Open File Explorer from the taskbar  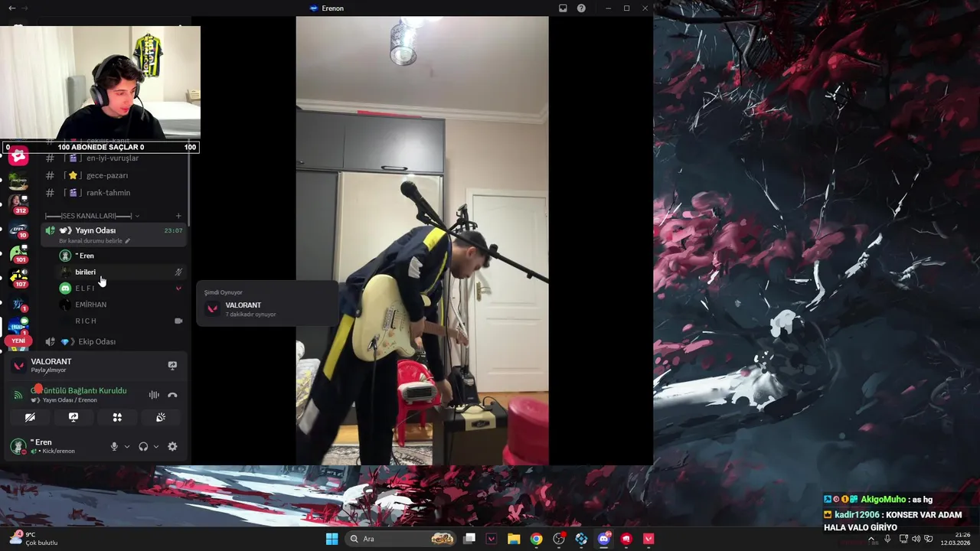514,539
